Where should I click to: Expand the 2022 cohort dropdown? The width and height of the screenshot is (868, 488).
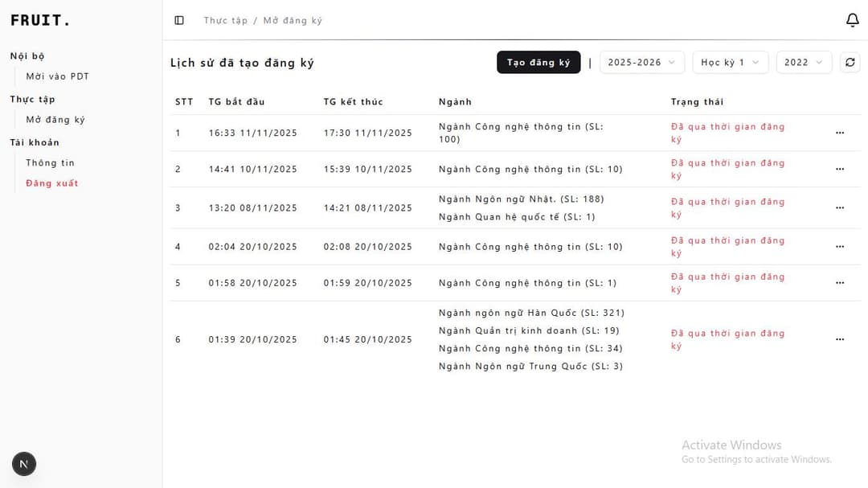(804, 63)
